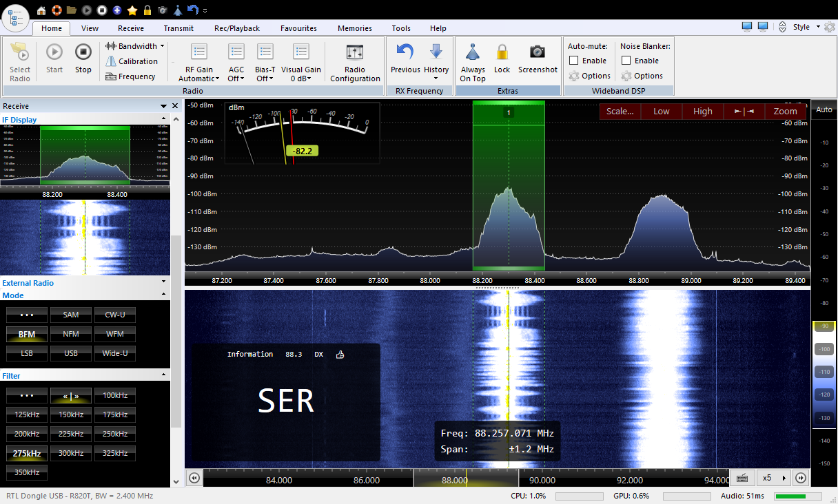Viewport: 838px width, 504px height.
Task: Take a Screenshot from Extras group
Action: (538, 58)
